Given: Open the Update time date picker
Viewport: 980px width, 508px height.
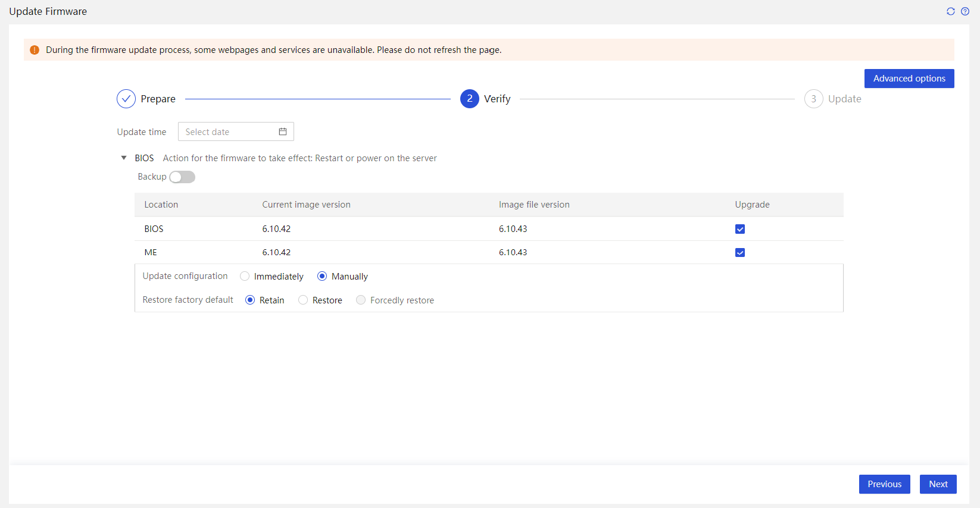Looking at the screenshot, I should 236,131.
